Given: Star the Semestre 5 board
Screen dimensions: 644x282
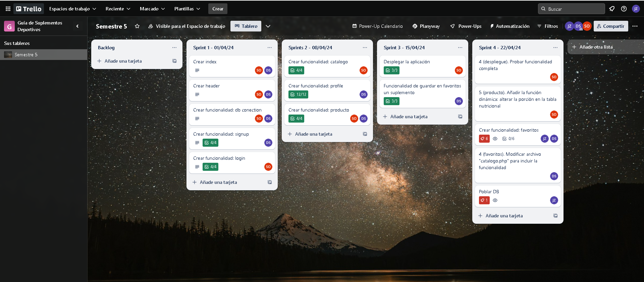Looking at the screenshot, I should tap(137, 26).
